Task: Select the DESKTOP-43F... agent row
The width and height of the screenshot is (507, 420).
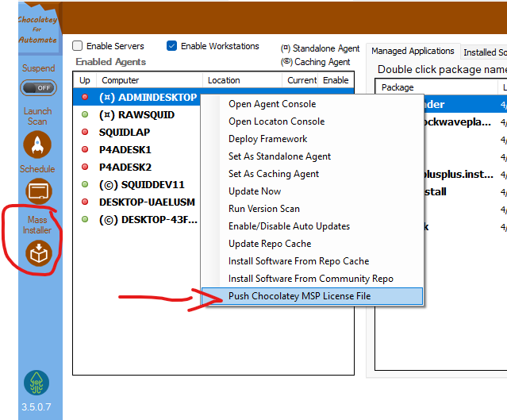Action: [136, 219]
